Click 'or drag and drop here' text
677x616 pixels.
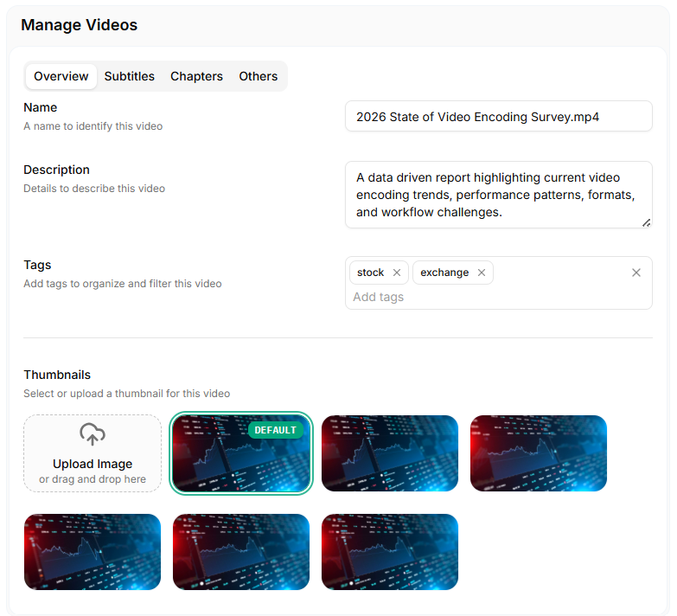[x=93, y=479]
